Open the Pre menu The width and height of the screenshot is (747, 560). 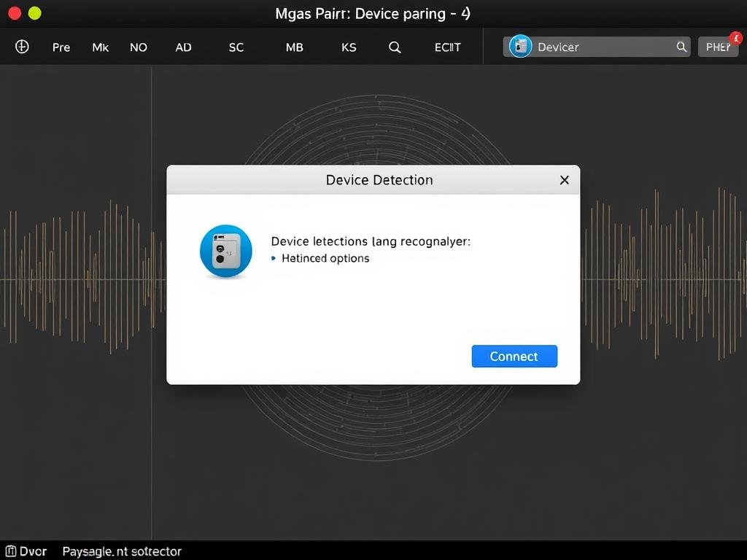61,47
